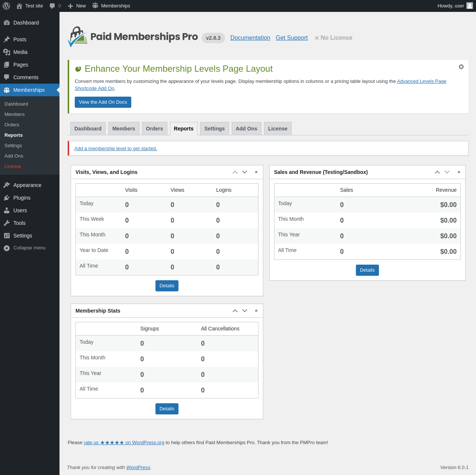
Task: Open user avatar in admin bar
Action: [x=470, y=6]
